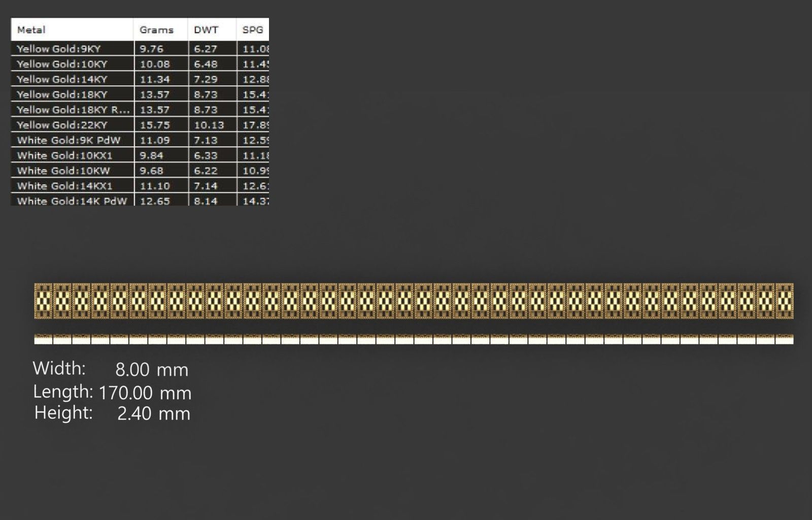Select the Yellow Gold:18KY R... row
The height and width of the screenshot is (520, 812).
point(140,110)
